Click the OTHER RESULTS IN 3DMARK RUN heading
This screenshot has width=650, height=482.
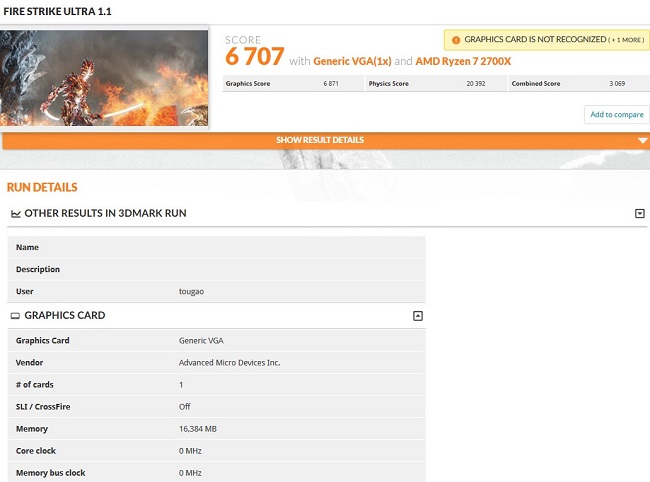(x=105, y=213)
